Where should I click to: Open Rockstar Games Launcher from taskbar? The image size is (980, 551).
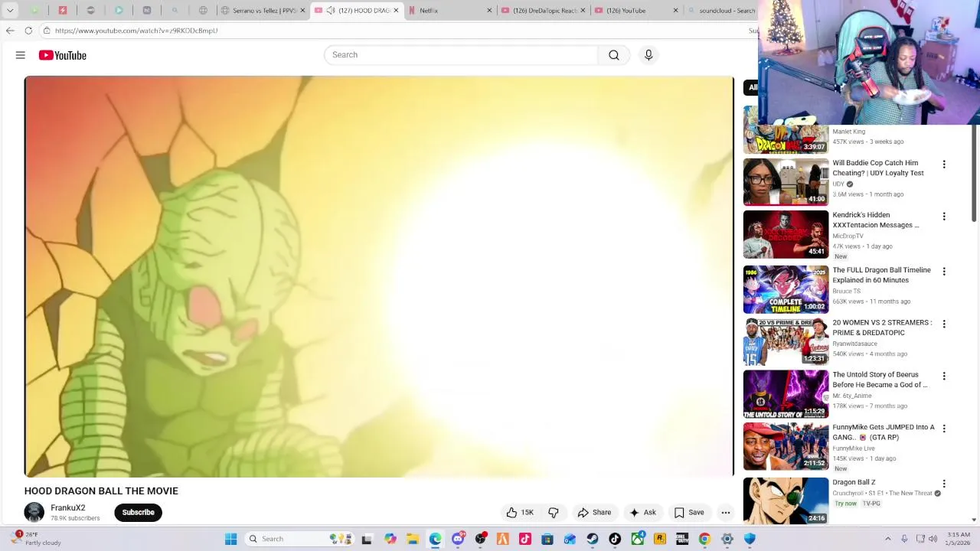(660, 539)
